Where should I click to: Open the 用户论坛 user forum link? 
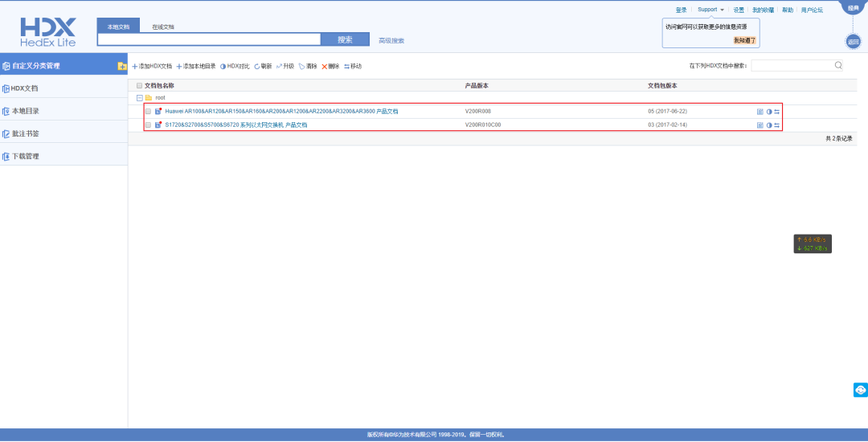(812, 10)
